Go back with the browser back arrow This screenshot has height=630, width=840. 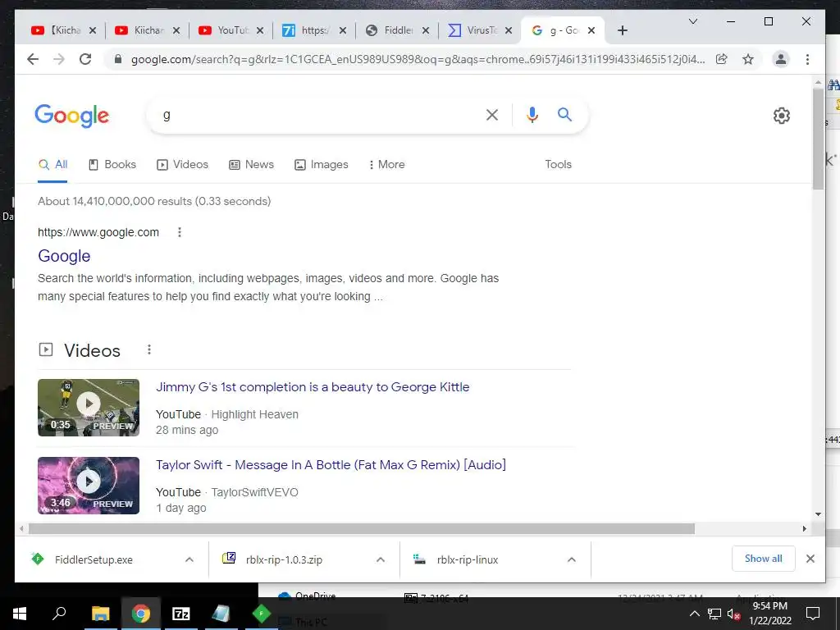(x=33, y=59)
